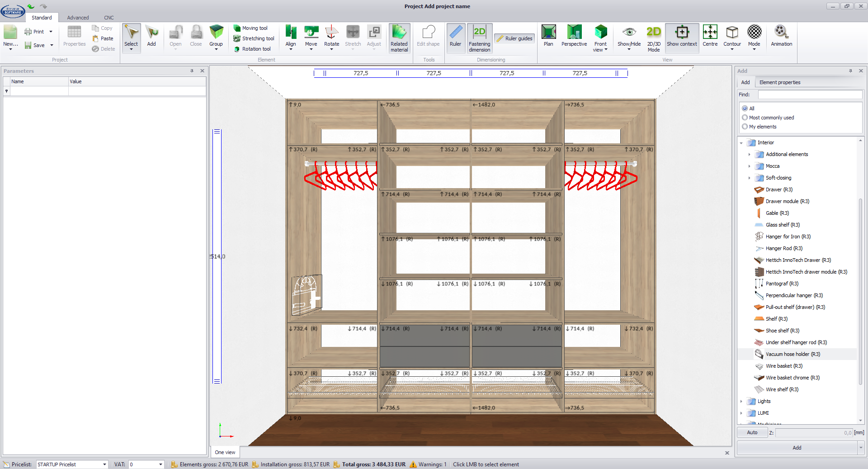Screen dimensions: 868x469
Task: Open the Perspective view
Action: coord(574,36)
